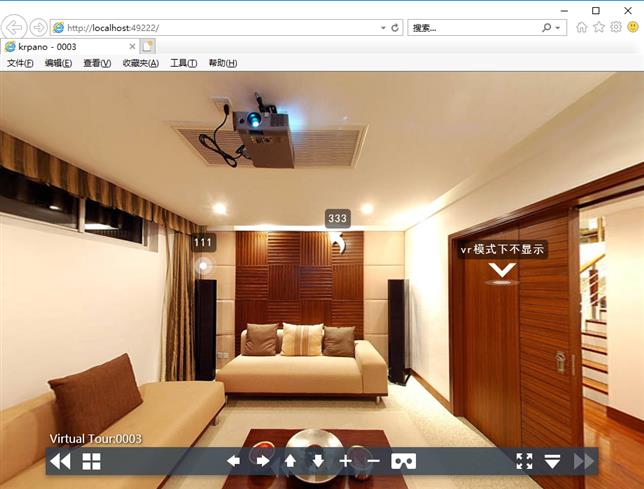Image resolution: width=644 pixels, height=489 pixels.
Task: Click the 'vr模式下不显示' hotspot label
Action: pyautogui.click(x=502, y=249)
